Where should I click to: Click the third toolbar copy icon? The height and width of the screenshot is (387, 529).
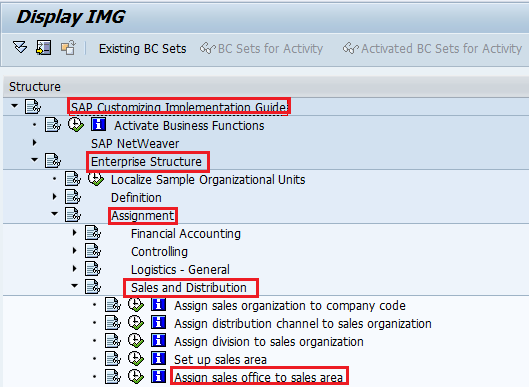[68, 48]
